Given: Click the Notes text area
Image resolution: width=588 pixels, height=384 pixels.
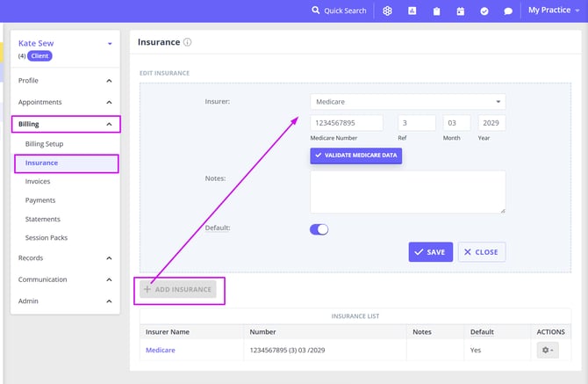Looking at the screenshot, I should 407,192.
